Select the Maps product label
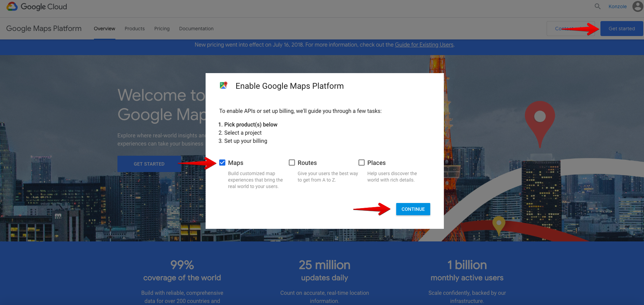This screenshot has width=644, height=305. (x=236, y=163)
